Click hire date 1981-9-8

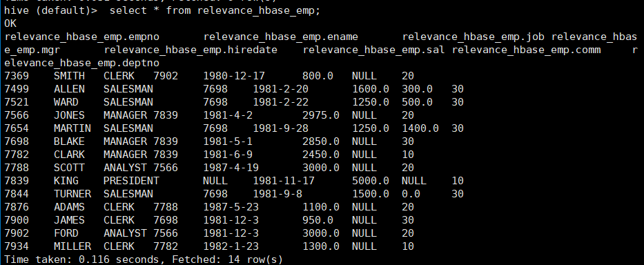click(x=277, y=193)
